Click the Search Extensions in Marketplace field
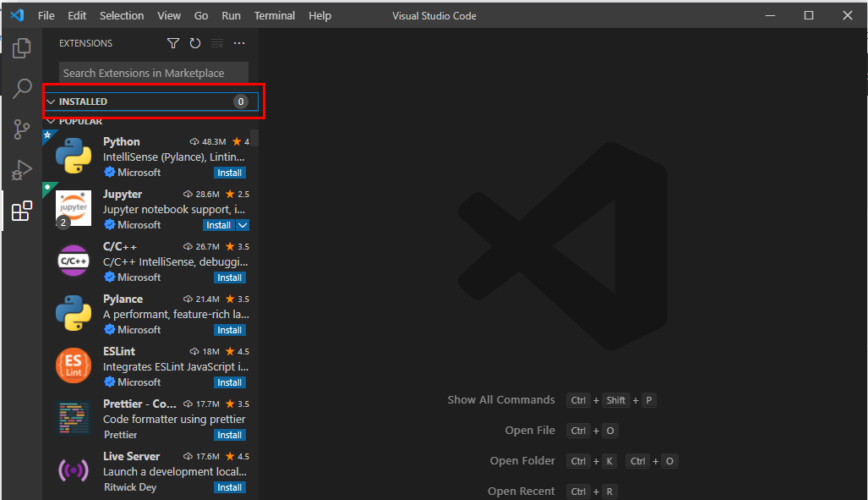This screenshot has height=500, width=868. [x=154, y=73]
